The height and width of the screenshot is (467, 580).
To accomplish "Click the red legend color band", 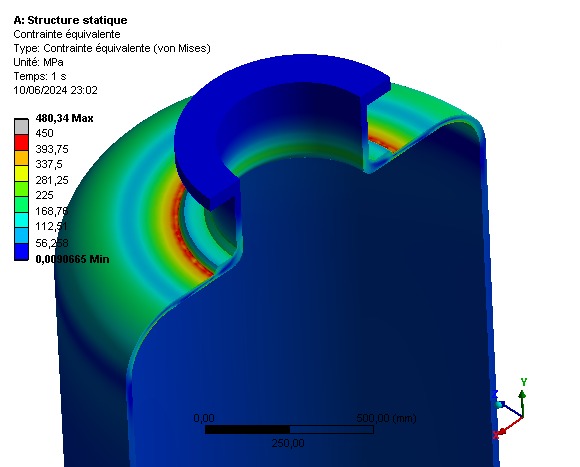I will (21, 142).
